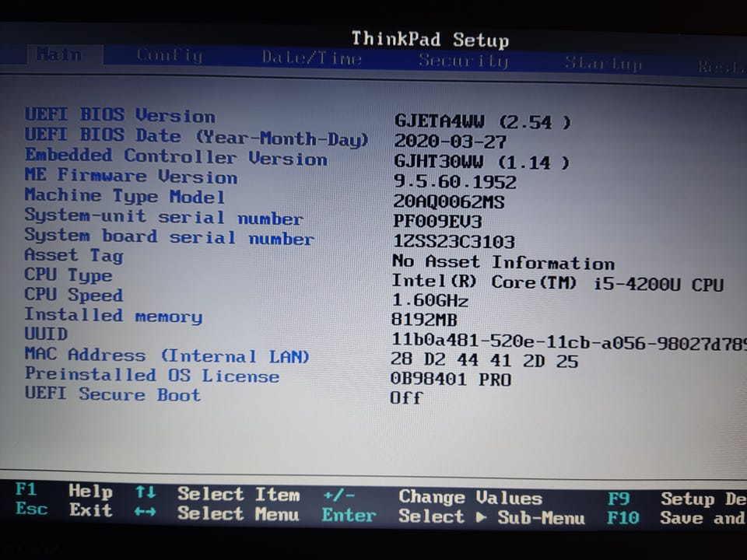The width and height of the screenshot is (747, 560).
Task: Select MAC Address (Internal LAN) label
Action: (x=167, y=355)
